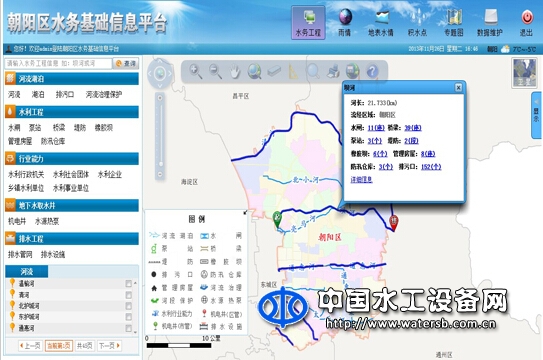Click the printer icon to print map
543x360 pixels.
tap(333, 71)
